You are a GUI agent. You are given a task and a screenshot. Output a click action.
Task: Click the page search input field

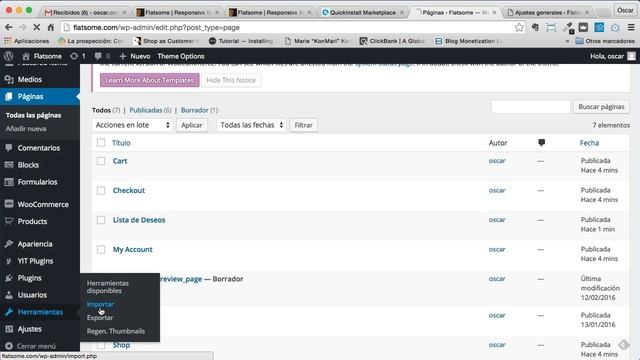click(x=530, y=107)
